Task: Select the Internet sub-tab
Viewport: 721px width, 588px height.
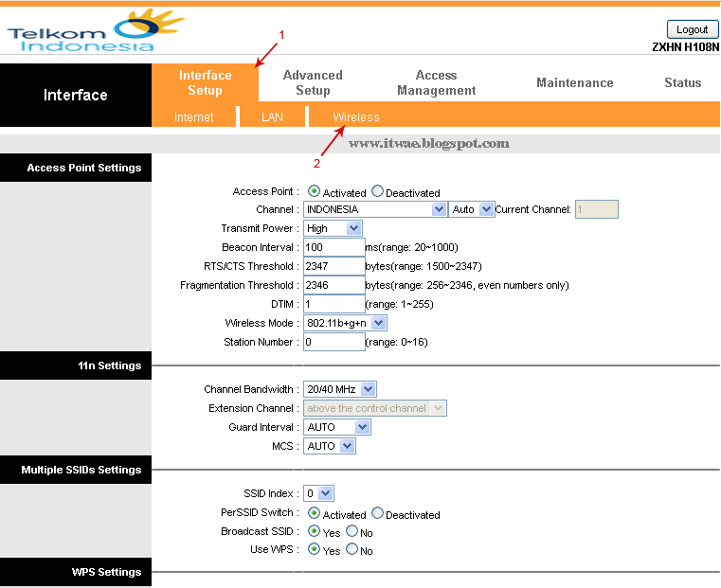Action: [193, 117]
